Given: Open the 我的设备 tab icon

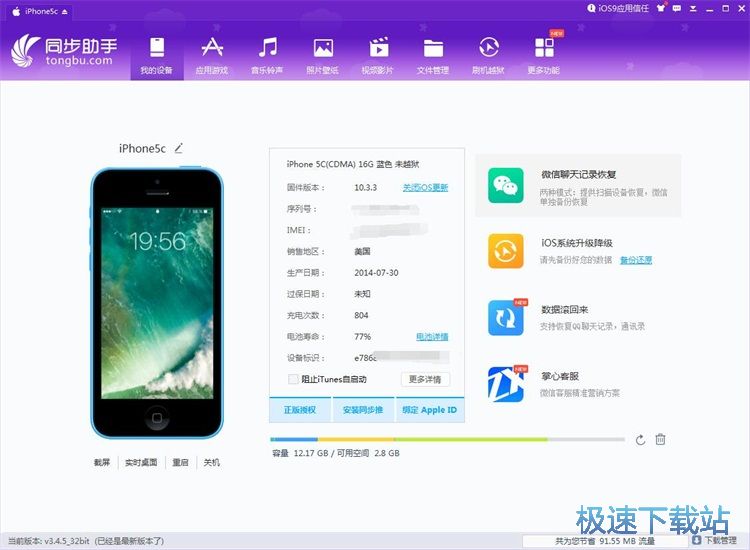Looking at the screenshot, I should point(157,48).
